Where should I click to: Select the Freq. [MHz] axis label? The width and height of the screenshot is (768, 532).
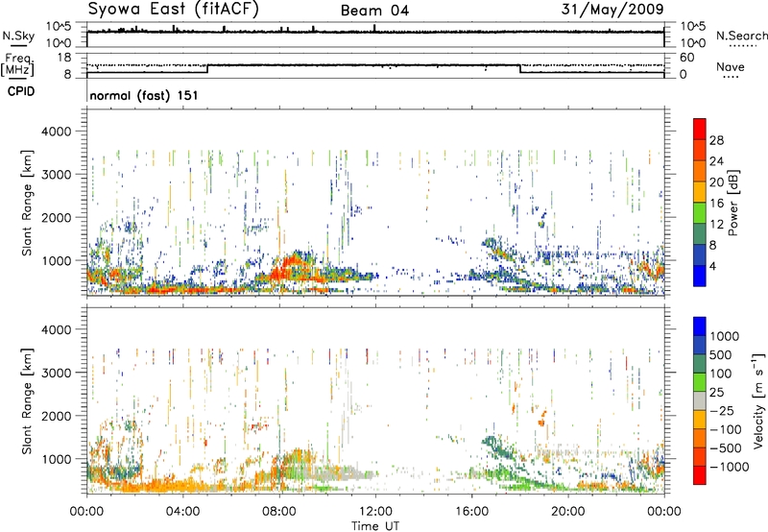click(19, 64)
